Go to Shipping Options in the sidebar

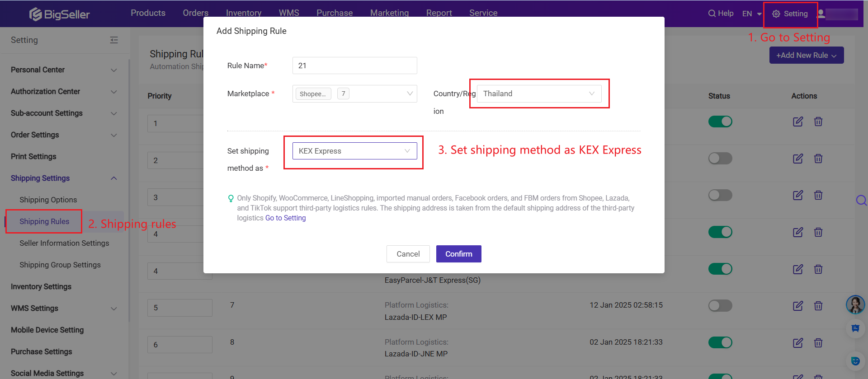pos(48,200)
